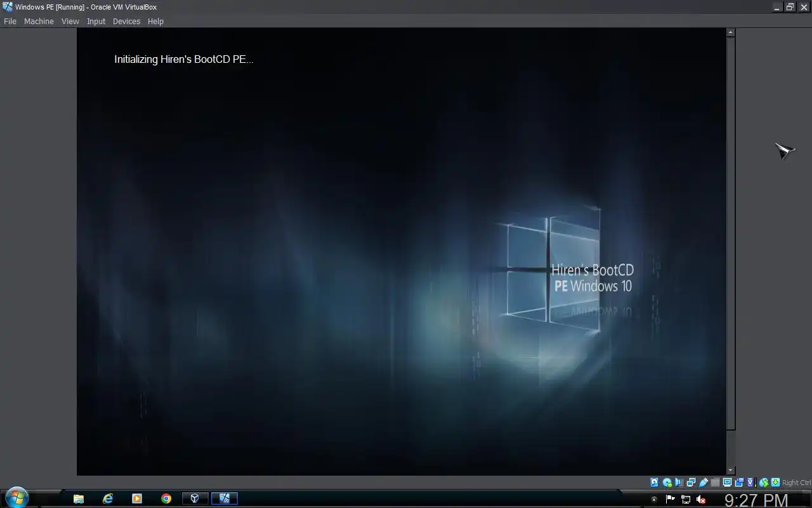Open the network tray icon
Screen dimensions: 812x508
(686, 499)
